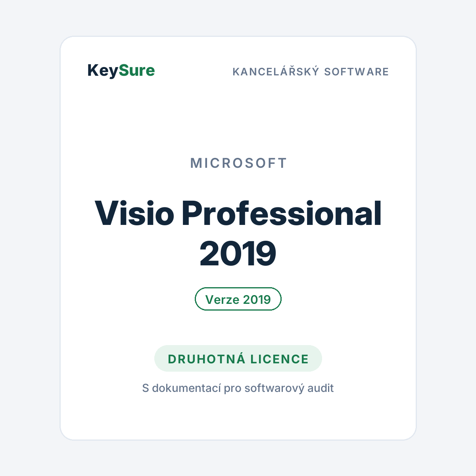This screenshot has height=476, width=476.
Task: Click the Visio Professional 2019 title
Action: coord(238,233)
